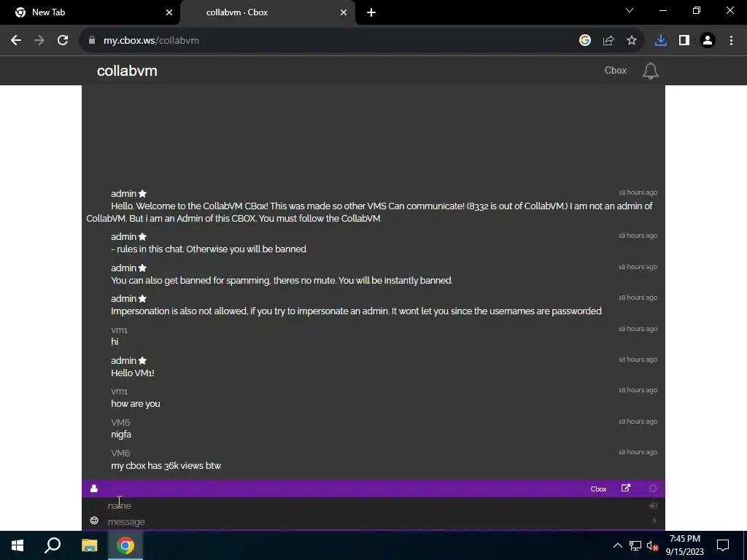Switch to the New Tab tab
Viewport: 747px width, 560px height.
click(90, 12)
